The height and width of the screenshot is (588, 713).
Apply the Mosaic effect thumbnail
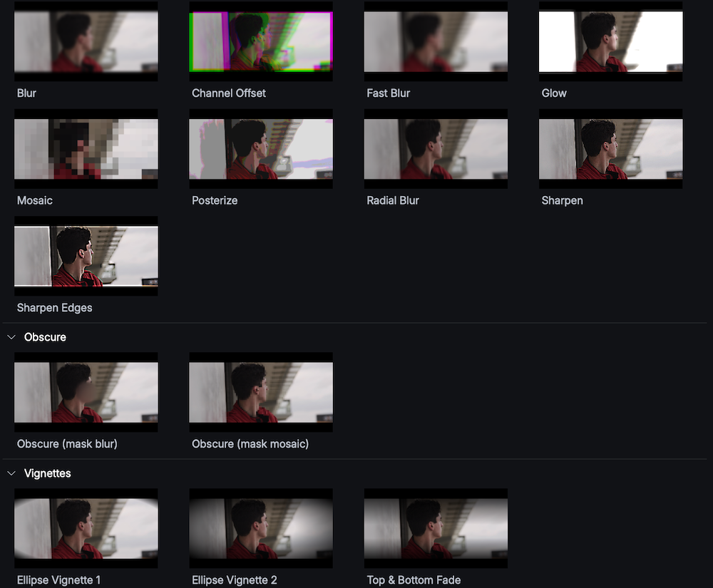click(86, 148)
